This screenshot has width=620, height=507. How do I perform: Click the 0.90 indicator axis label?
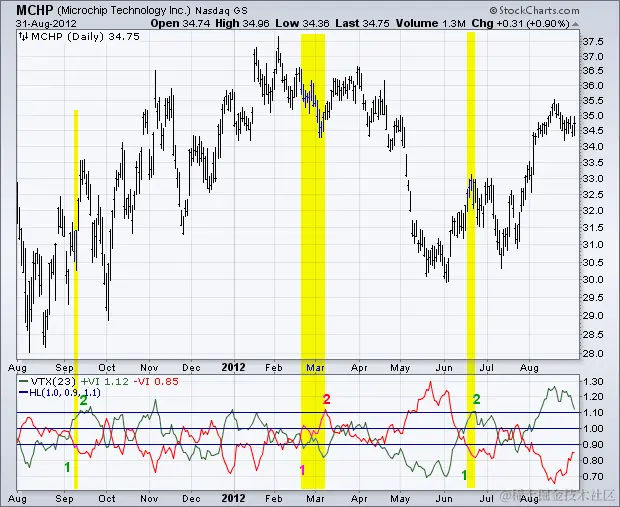[x=592, y=445]
